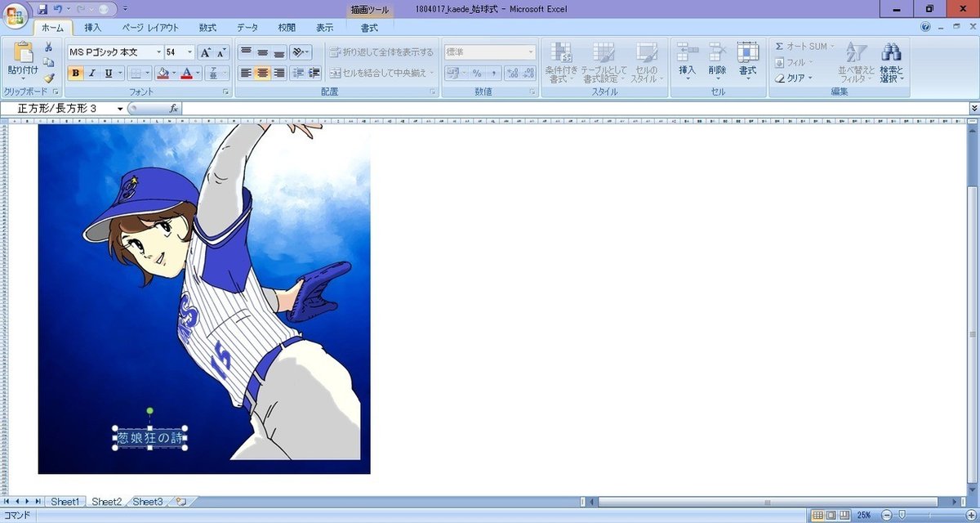
Task: Apply fill color paint bucket
Action: click(x=162, y=73)
